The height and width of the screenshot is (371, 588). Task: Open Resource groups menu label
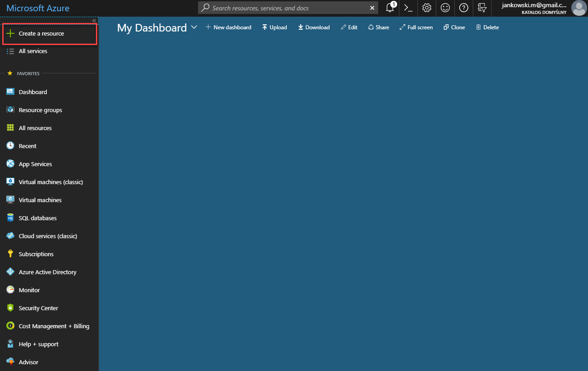(41, 110)
